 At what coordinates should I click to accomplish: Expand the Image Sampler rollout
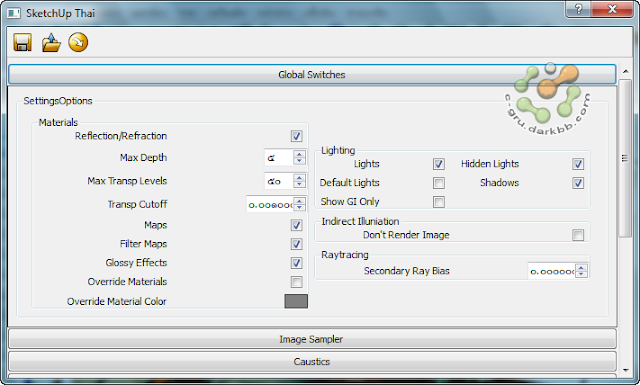tap(312, 339)
